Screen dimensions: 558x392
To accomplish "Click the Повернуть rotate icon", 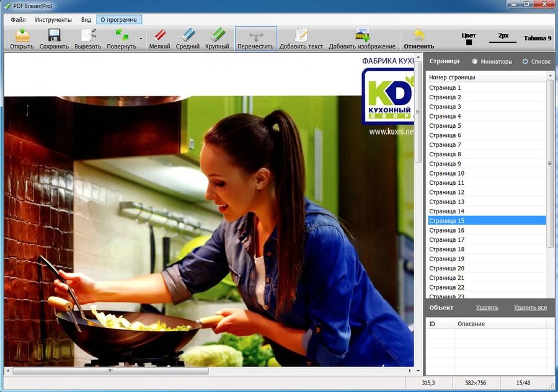I will tap(122, 35).
